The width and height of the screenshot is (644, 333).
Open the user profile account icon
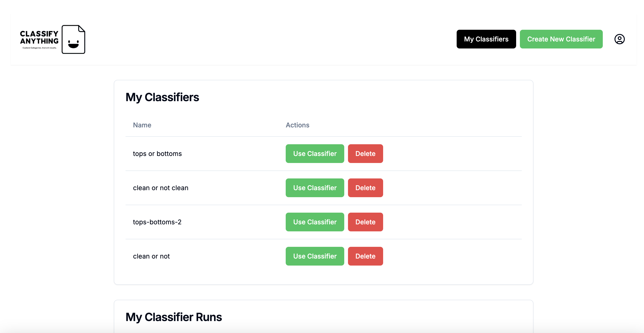coord(619,39)
